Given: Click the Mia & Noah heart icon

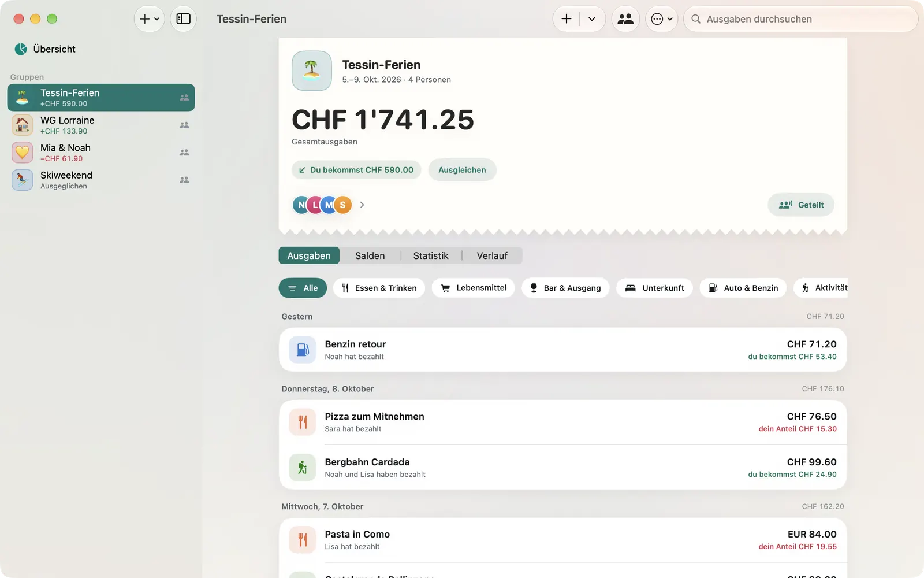Looking at the screenshot, I should (x=22, y=153).
